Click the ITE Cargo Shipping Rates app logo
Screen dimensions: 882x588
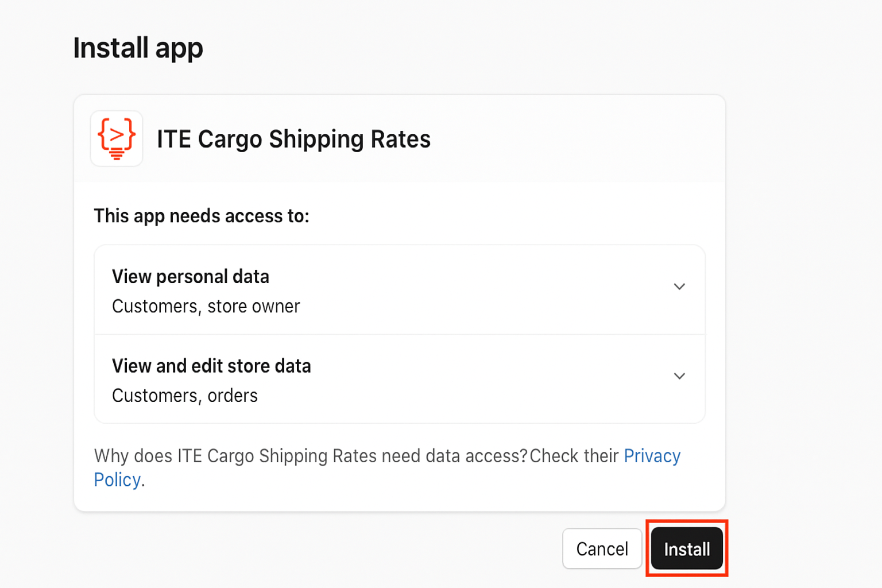coord(116,138)
